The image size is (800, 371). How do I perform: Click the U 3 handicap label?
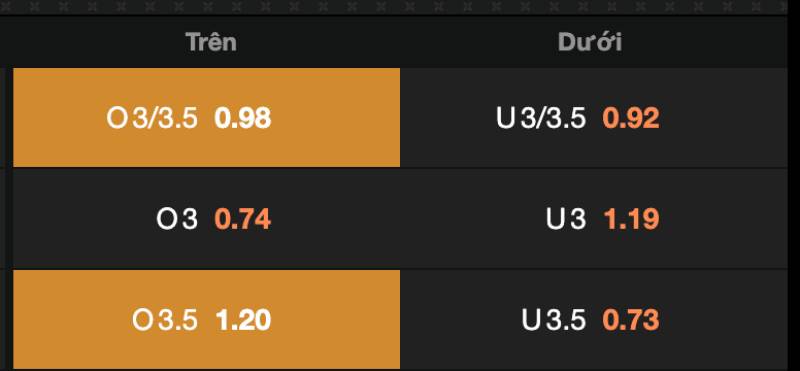[566, 219]
